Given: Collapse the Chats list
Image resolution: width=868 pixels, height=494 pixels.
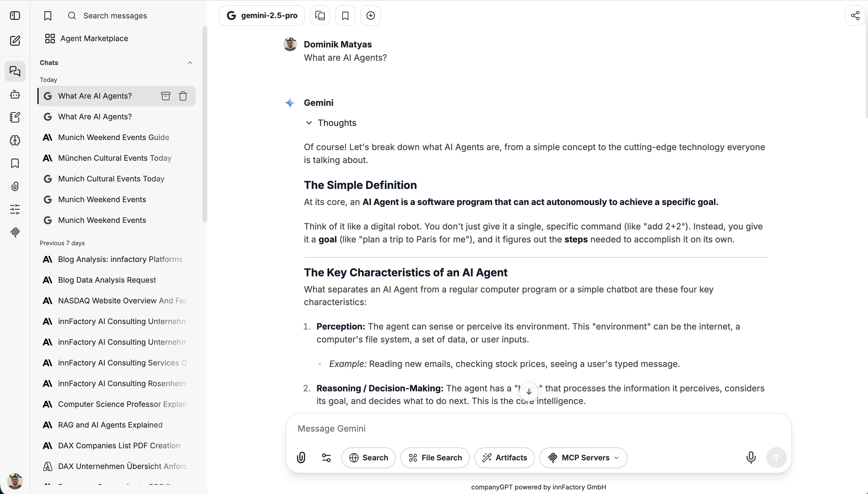Looking at the screenshot, I should click(190, 62).
